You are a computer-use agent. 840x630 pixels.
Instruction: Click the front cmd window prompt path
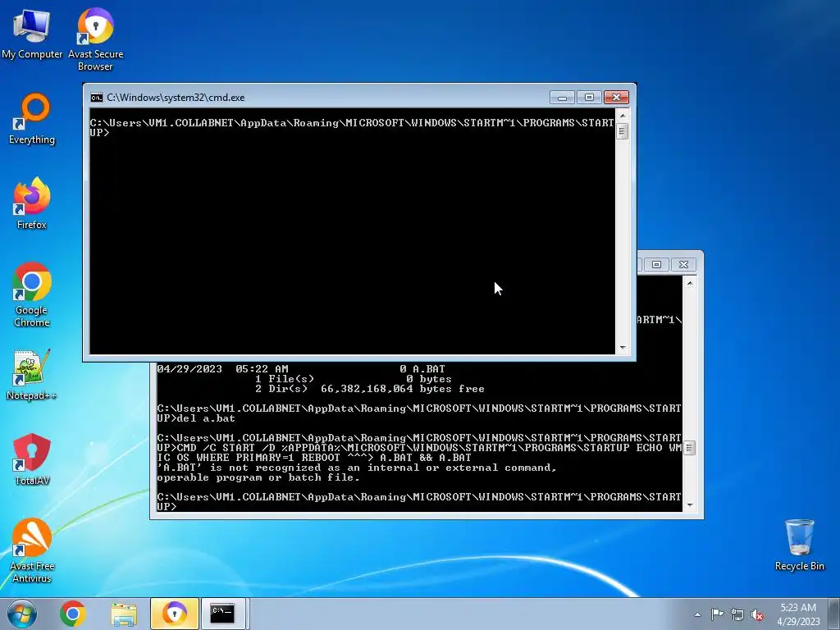(352, 127)
